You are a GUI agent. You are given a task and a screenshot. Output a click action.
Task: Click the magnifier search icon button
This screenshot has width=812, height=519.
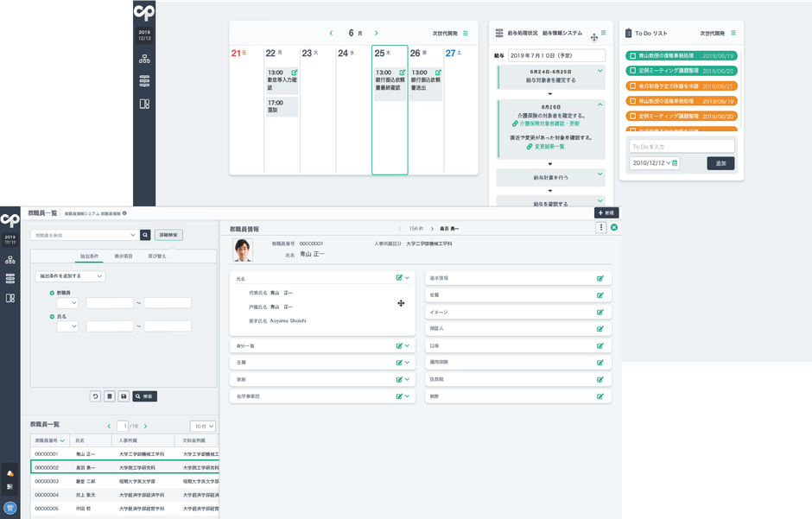pos(145,235)
